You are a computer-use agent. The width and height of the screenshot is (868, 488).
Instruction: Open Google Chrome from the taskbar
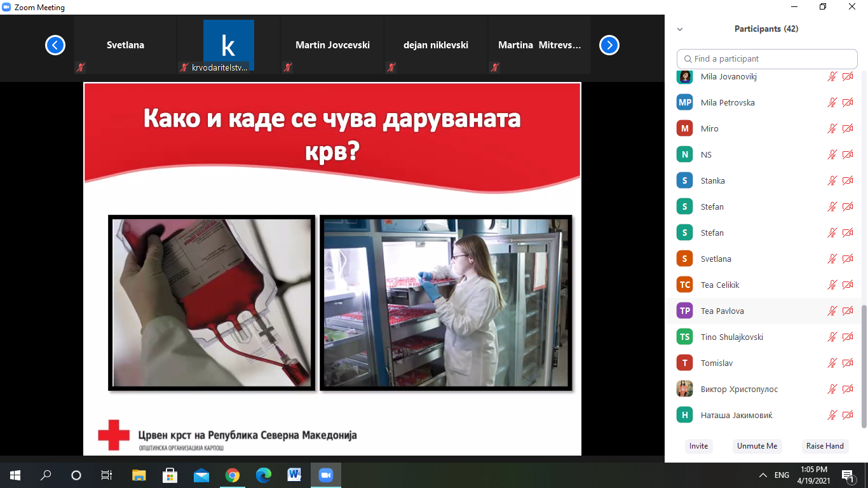(233, 475)
